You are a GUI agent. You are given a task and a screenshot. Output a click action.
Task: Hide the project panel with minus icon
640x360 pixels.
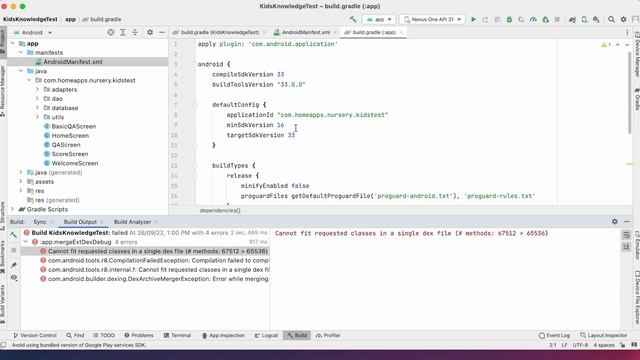162,32
